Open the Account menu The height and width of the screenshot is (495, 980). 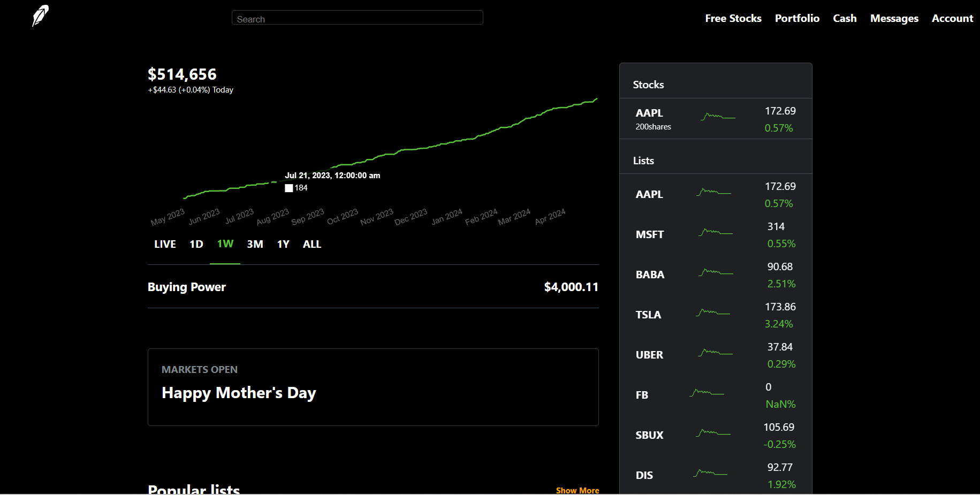click(952, 18)
